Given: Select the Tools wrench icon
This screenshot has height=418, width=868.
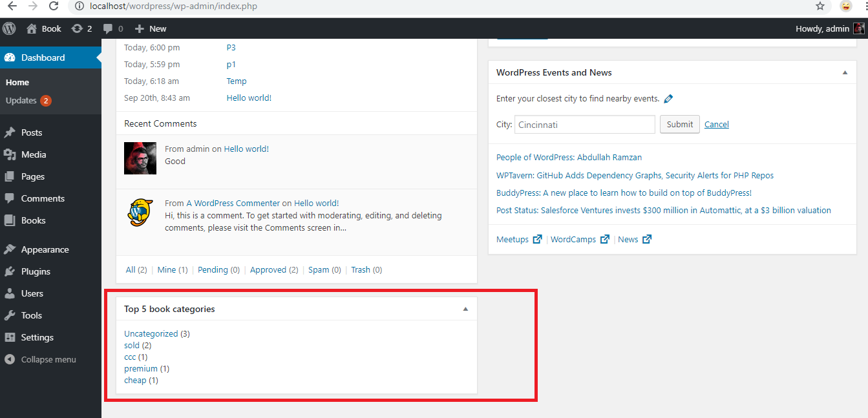Looking at the screenshot, I should 14,315.
